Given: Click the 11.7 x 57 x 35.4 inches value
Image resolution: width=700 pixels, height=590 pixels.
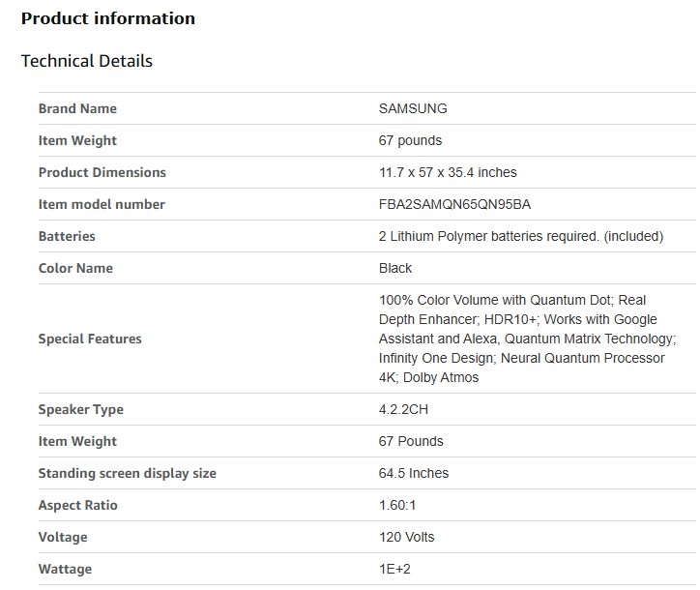Looking at the screenshot, I should click(448, 172).
